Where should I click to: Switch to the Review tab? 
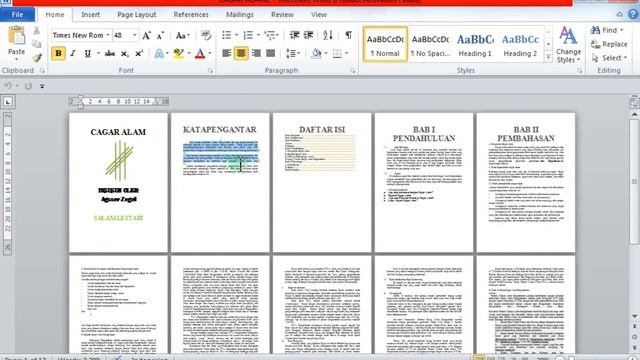(x=282, y=15)
